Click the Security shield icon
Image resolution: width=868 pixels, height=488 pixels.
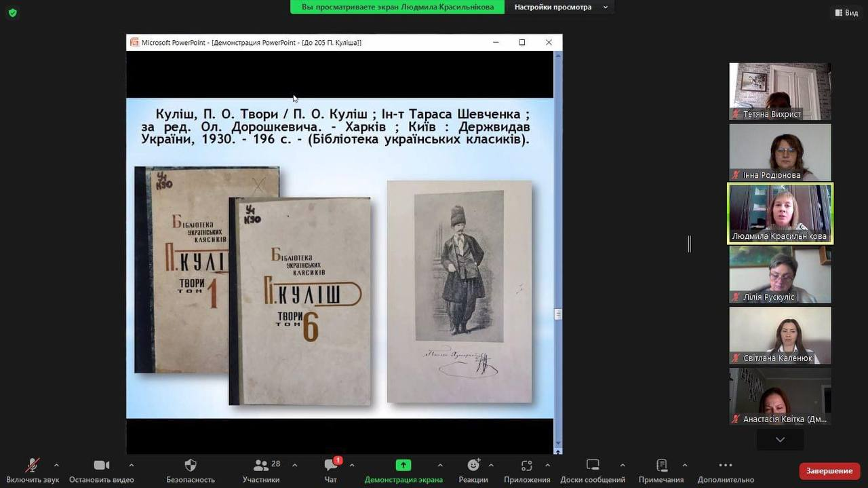coord(191,465)
